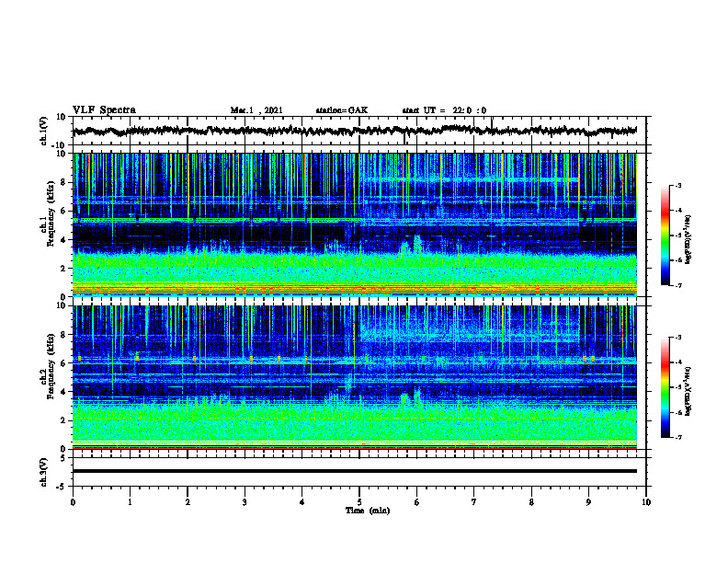Click the 6 kHz tick label on ch.2 spectrogram
728x563 pixels.
(x=64, y=363)
